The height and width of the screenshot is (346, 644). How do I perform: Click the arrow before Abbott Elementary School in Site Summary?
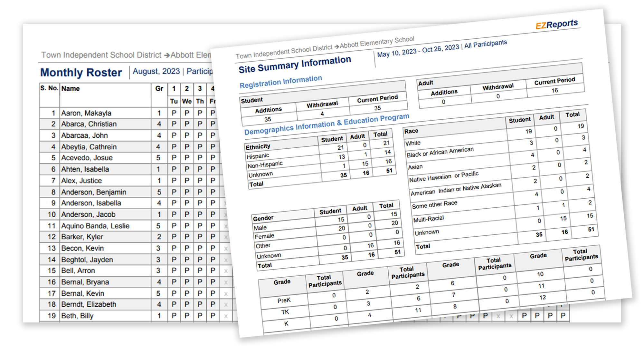coord(336,46)
